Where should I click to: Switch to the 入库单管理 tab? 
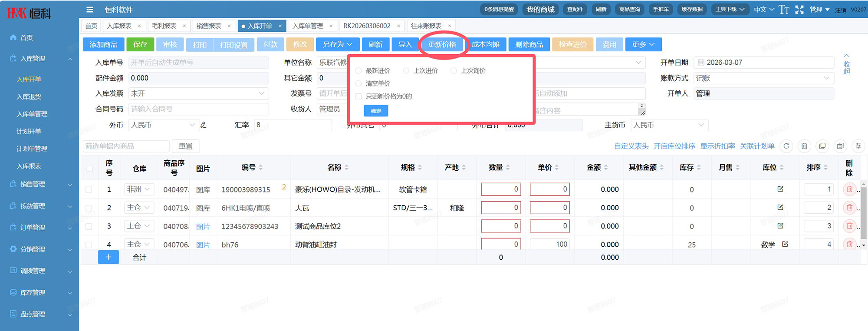tap(308, 26)
